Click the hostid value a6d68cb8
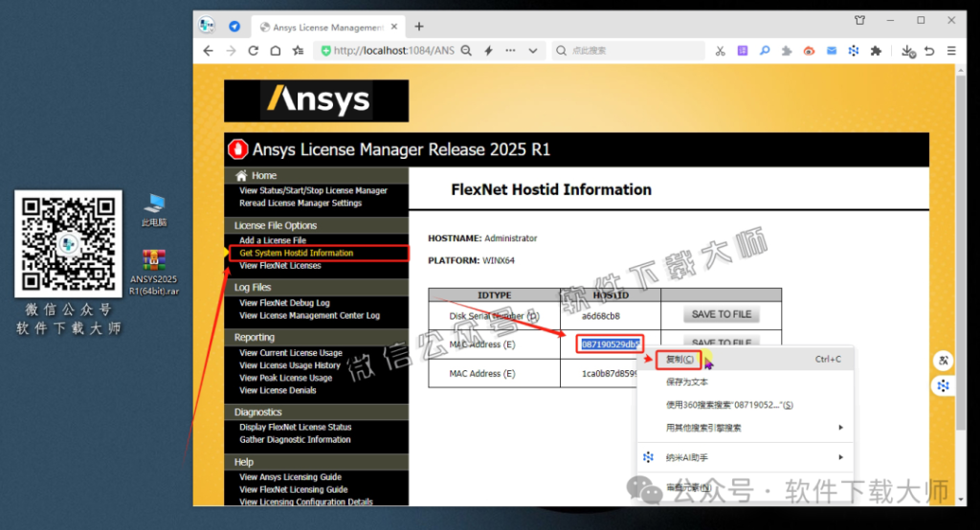 [x=601, y=316]
